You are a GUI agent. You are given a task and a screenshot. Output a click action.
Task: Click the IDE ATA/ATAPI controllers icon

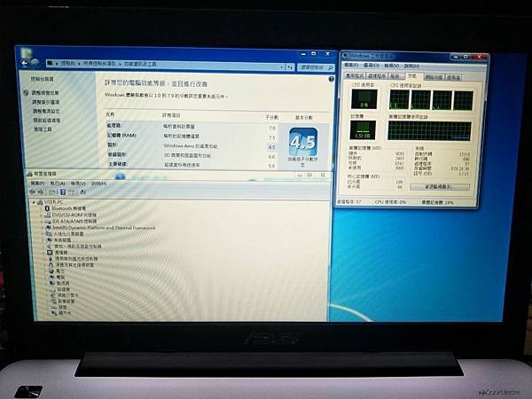49,221
